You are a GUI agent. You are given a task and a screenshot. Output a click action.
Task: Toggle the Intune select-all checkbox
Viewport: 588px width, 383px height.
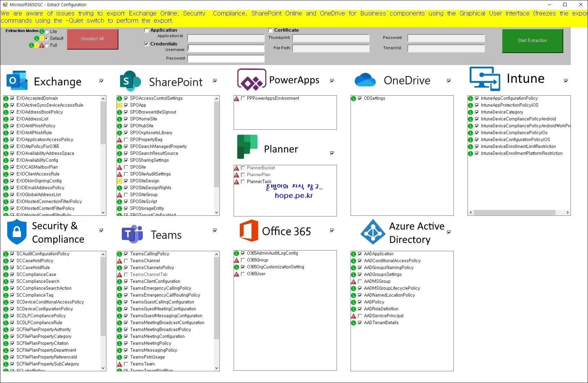(566, 81)
